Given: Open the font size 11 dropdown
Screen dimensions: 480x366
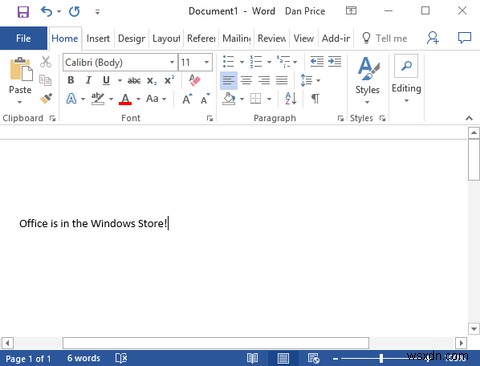Looking at the screenshot, I should (x=207, y=62).
